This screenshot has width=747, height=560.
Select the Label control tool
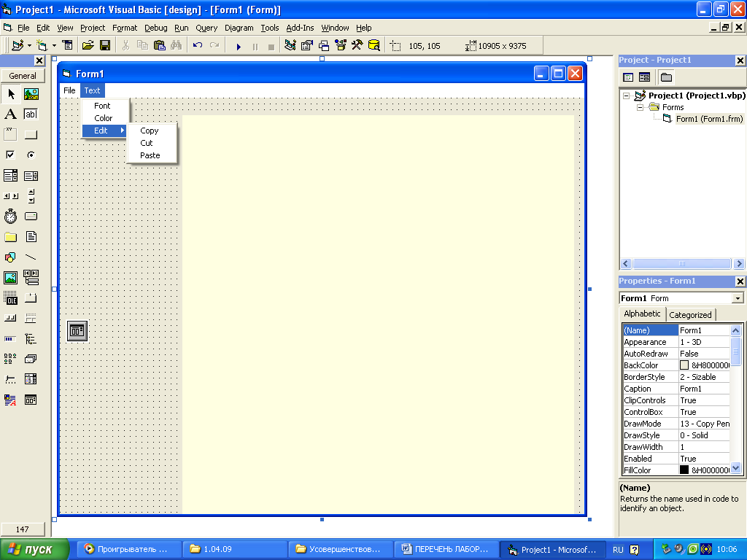pyautogui.click(x=10, y=114)
